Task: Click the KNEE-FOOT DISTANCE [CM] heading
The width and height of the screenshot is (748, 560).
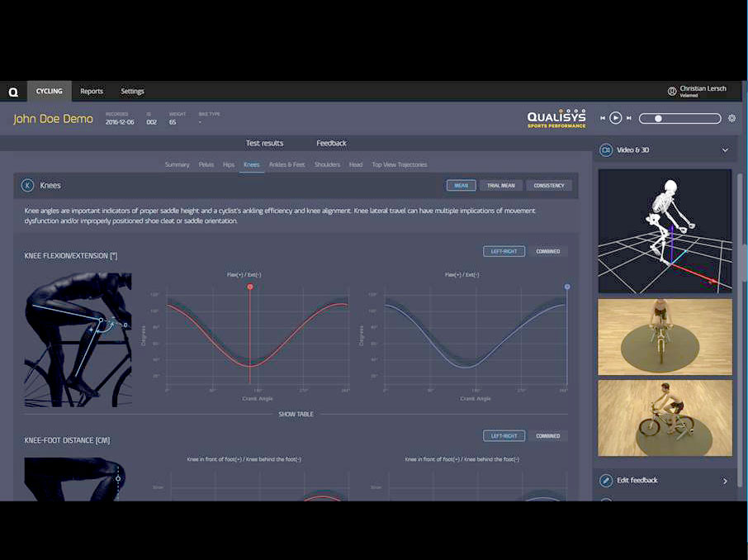Action: (x=67, y=440)
